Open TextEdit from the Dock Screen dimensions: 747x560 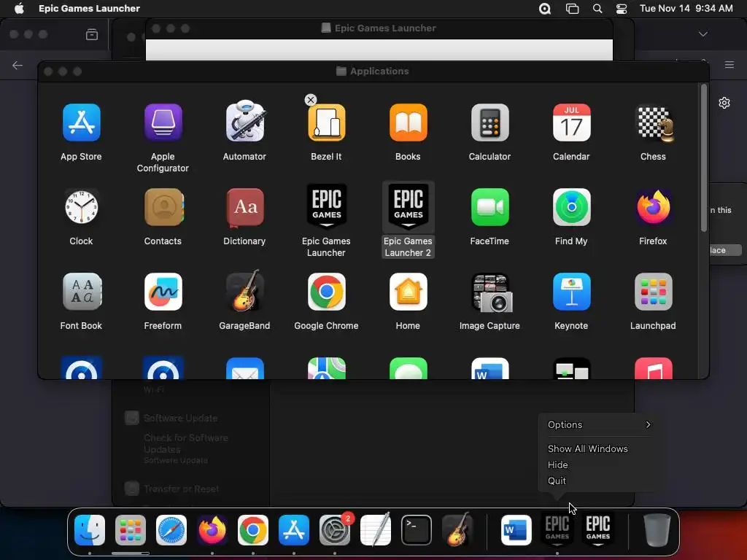376,529
